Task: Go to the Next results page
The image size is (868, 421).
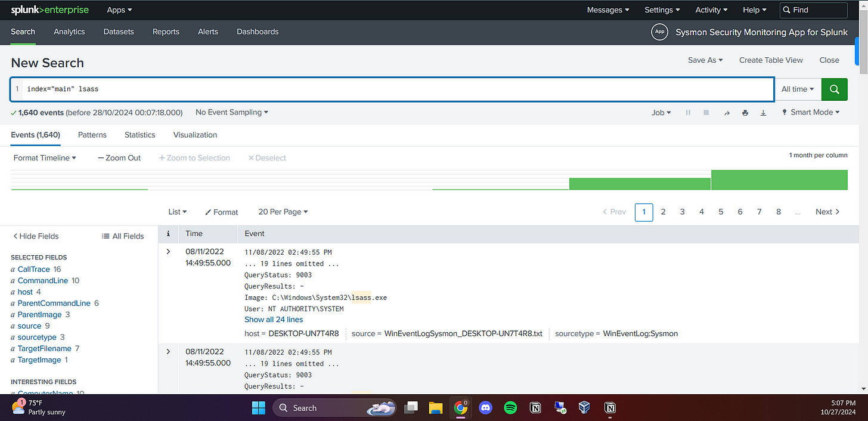Action: (x=828, y=212)
